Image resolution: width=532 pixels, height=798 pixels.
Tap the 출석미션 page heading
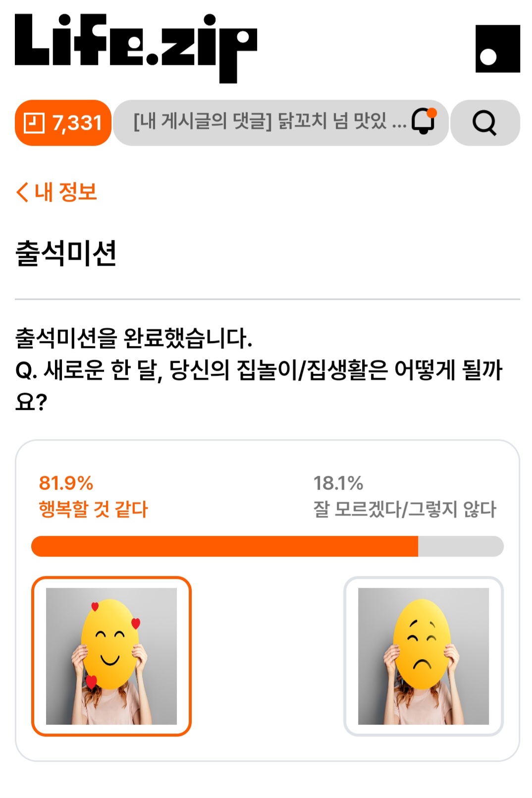tap(66, 253)
